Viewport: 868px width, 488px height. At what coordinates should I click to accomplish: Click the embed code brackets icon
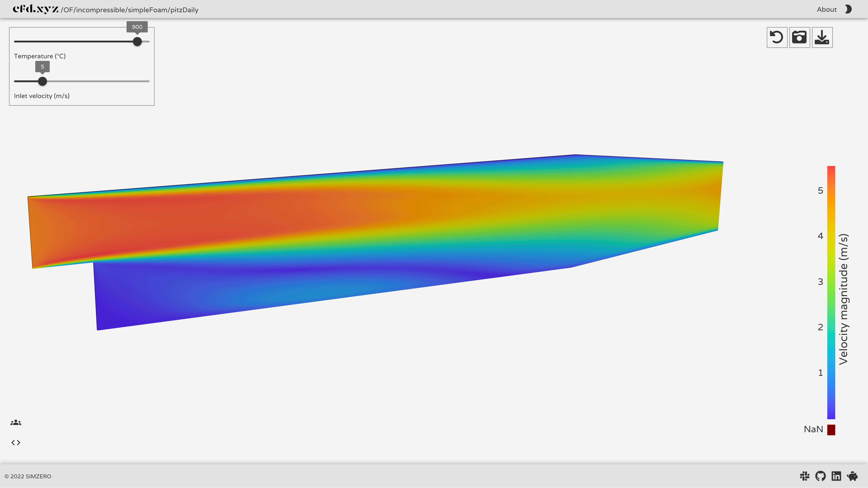pyautogui.click(x=16, y=442)
